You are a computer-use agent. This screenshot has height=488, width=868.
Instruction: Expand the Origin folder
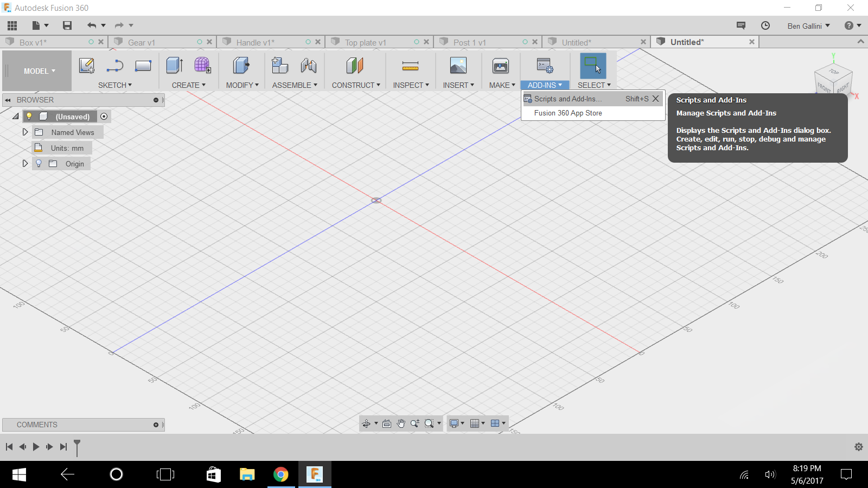pos(25,163)
